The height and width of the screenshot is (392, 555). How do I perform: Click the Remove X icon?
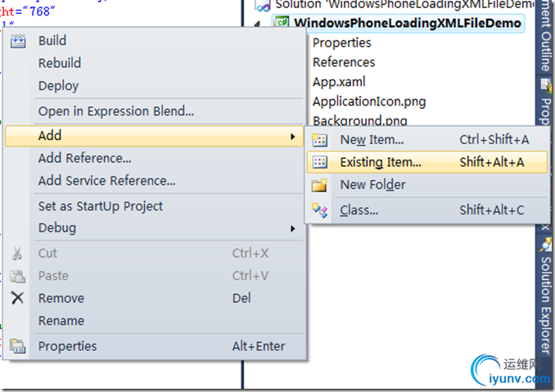point(18,298)
